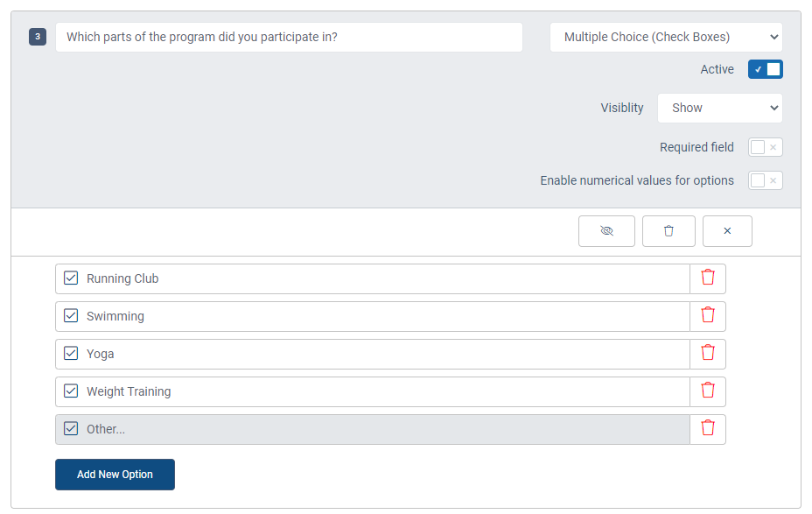812x514 pixels.
Task: Remove the Yoga option via trash icon
Action: [708, 354]
